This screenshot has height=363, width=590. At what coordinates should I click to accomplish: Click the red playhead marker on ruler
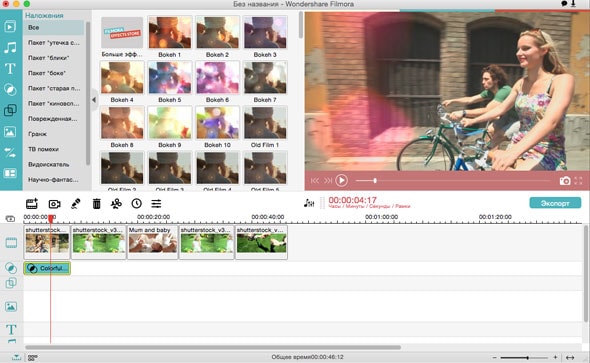51,218
